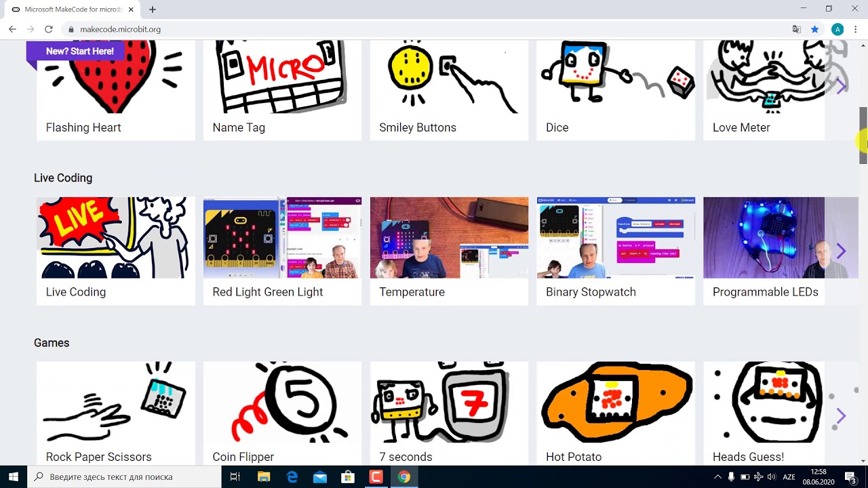Open the 7 seconds game thumbnail
Image resolution: width=868 pixels, height=488 pixels.
[449, 402]
